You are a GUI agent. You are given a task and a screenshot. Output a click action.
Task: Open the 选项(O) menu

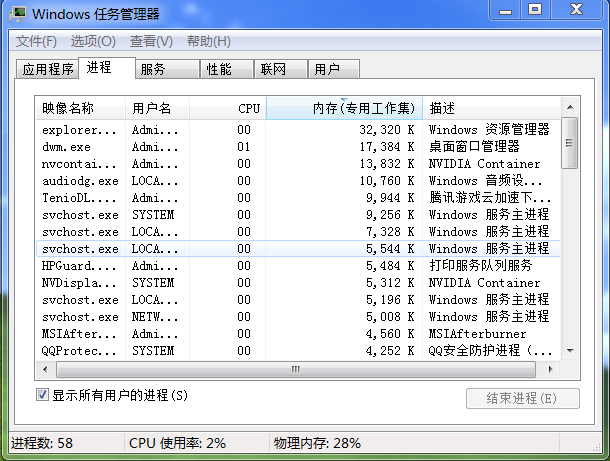point(93,41)
